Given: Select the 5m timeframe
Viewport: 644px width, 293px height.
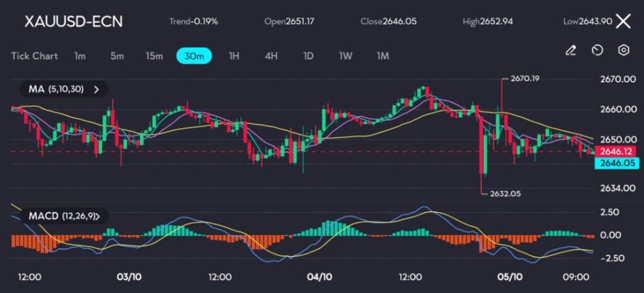Looking at the screenshot, I should tap(117, 56).
